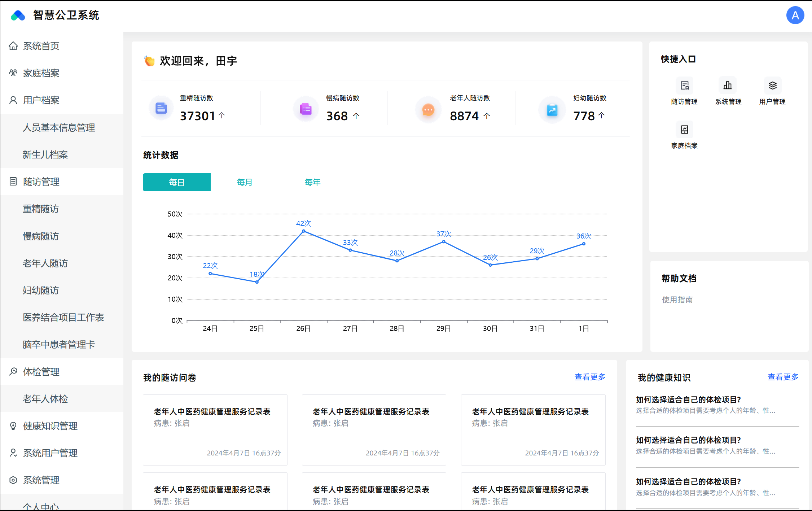Select the 每日 statistics tab

[176, 182]
